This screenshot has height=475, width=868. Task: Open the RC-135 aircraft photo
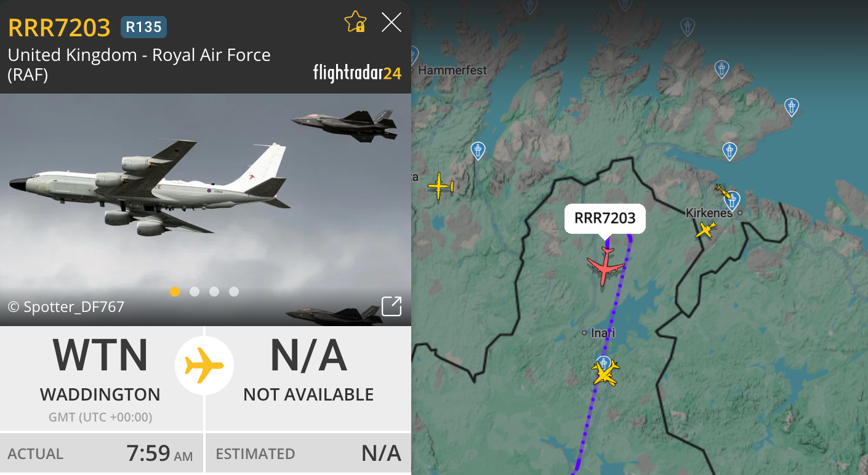(x=206, y=209)
